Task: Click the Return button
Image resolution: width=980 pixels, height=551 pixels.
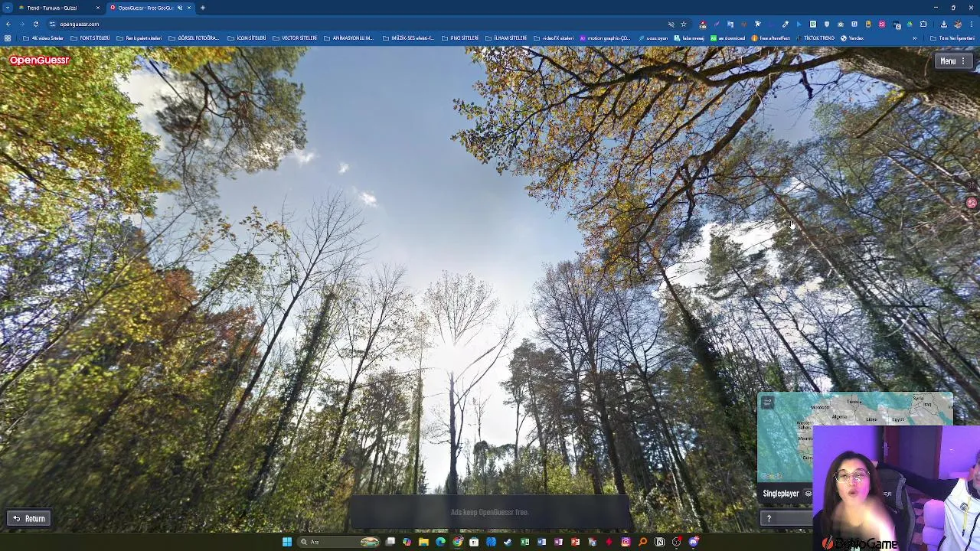Action: point(29,519)
